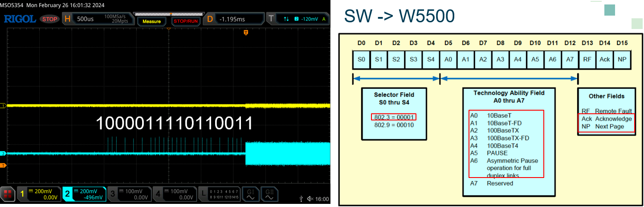Click the STOP/RUN button
Viewport: 644px width, 207px height.
click(186, 21)
